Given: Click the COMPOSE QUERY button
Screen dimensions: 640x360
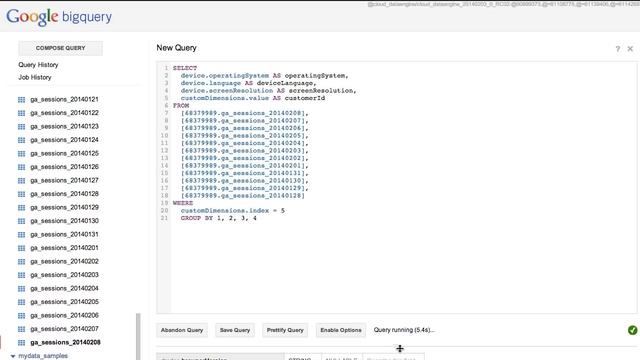Looking at the screenshot, I should 60,48.
